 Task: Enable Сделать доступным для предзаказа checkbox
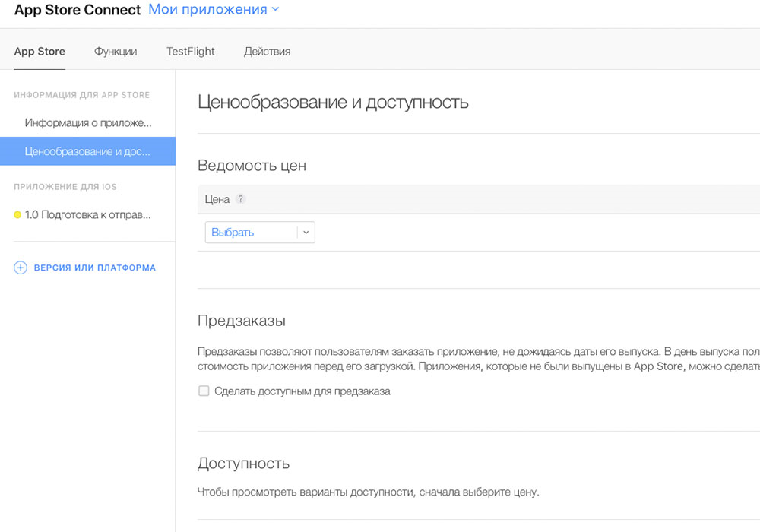tap(204, 391)
